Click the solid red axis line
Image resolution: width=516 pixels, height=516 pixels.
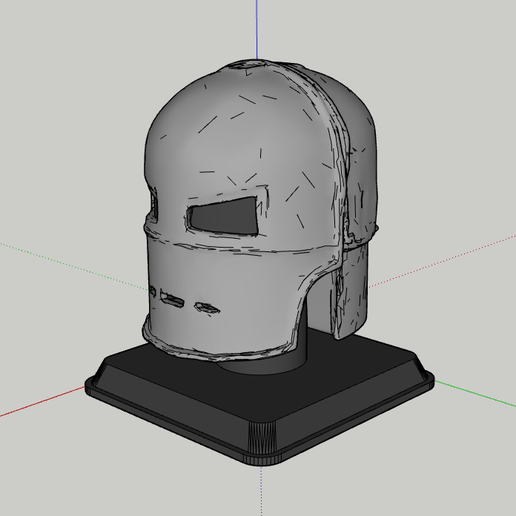pos(42,402)
